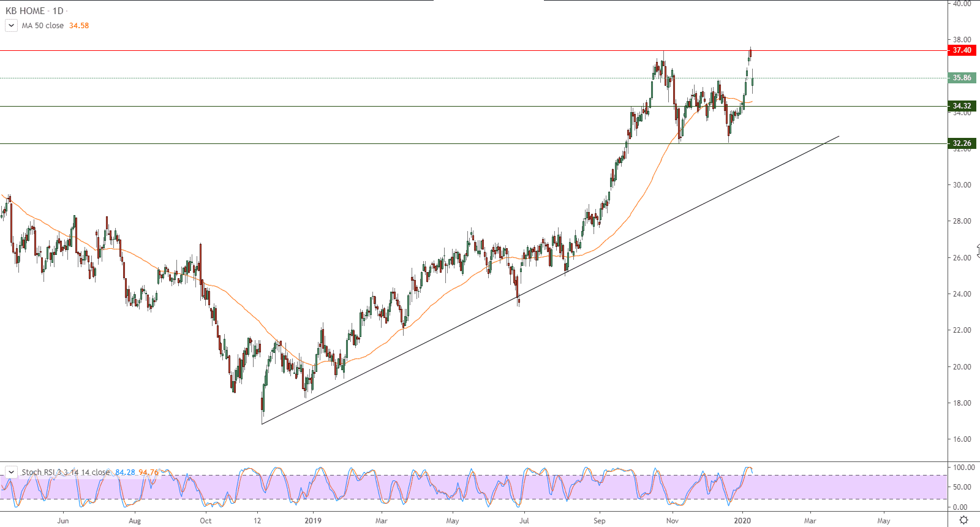This screenshot has width=980, height=527.
Task: Collapse the MA 50 indicator legend
Action: coord(11,26)
